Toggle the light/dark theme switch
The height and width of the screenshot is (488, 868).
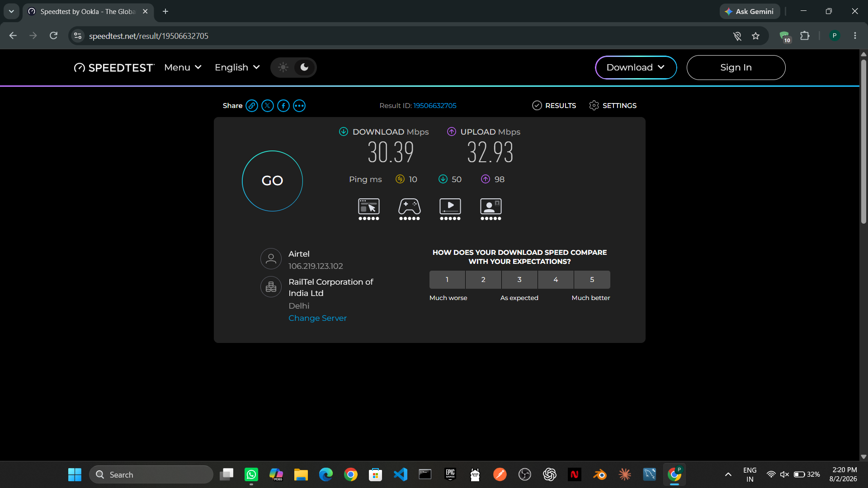293,68
